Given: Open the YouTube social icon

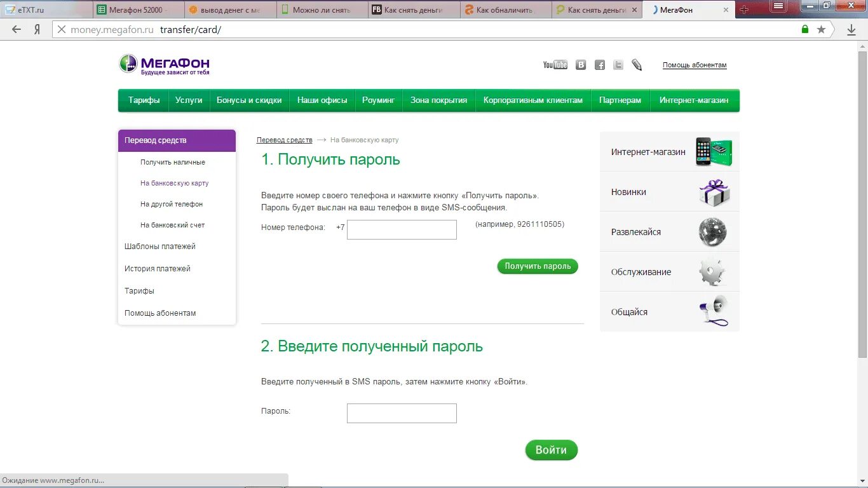Looking at the screenshot, I should (555, 65).
